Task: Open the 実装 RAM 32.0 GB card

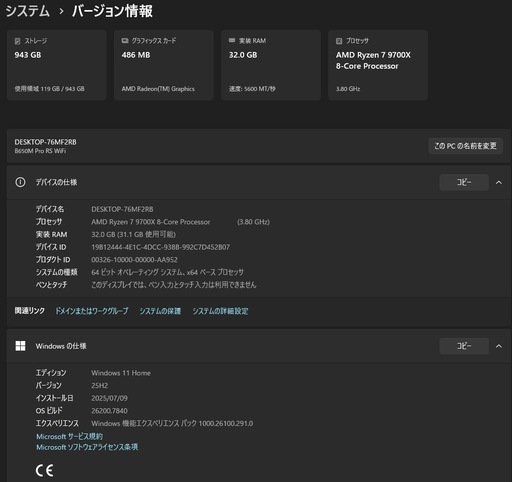Action: 271,65
